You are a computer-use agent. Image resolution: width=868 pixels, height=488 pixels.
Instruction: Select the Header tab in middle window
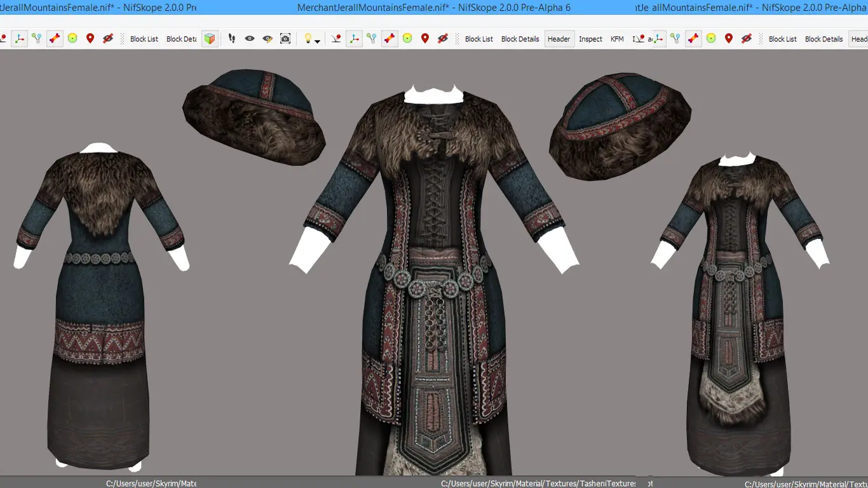(x=559, y=39)
